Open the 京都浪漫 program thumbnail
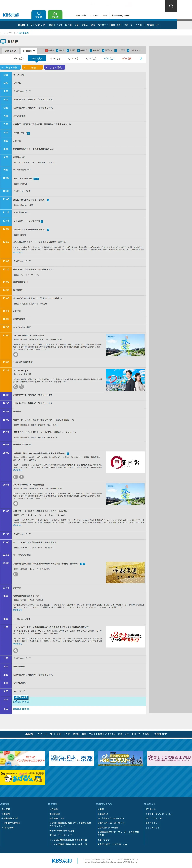 click(125, 572)
